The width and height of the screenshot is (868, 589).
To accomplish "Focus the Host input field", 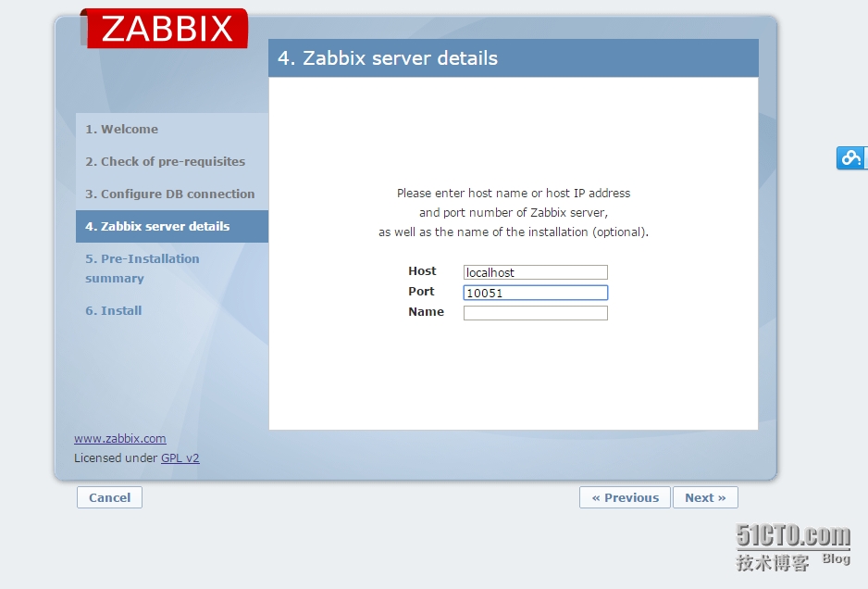I will pyautogui.click(x=535, y=272).
